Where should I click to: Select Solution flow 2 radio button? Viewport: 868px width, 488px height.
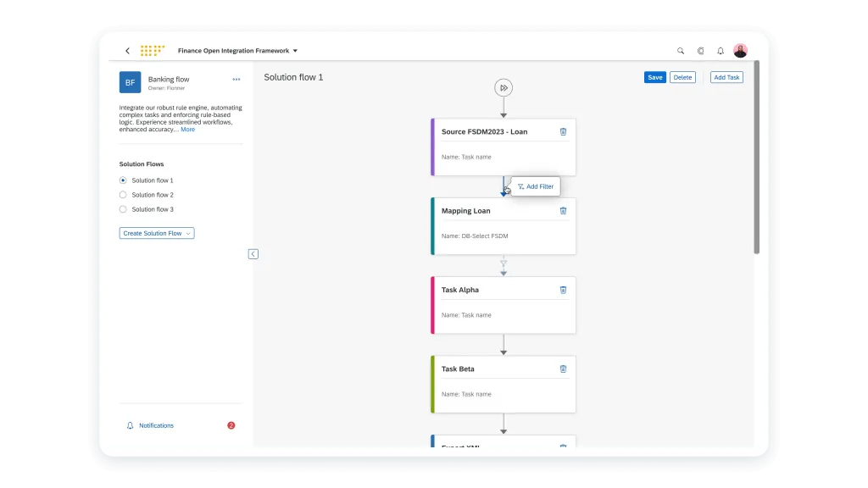click(x=123, y=195)
